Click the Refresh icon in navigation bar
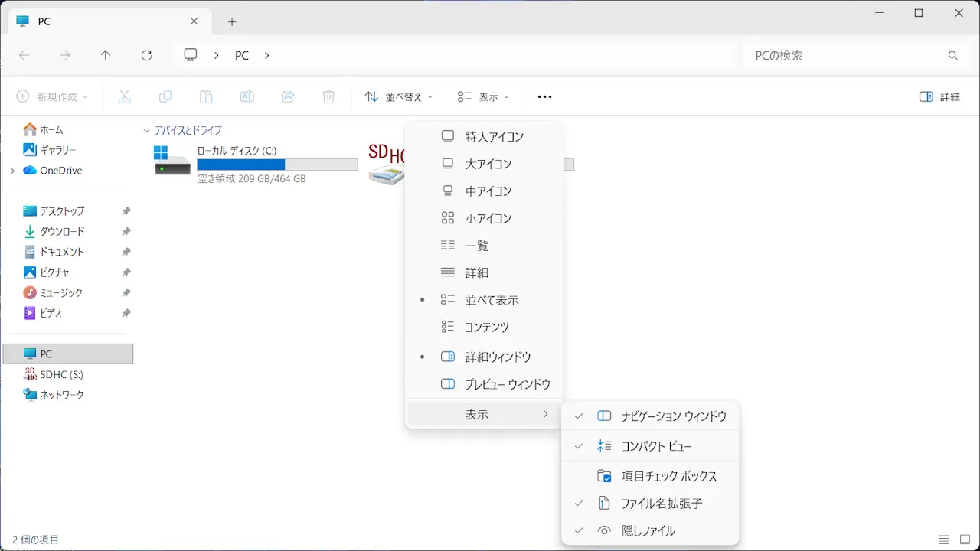 (147, 55)
